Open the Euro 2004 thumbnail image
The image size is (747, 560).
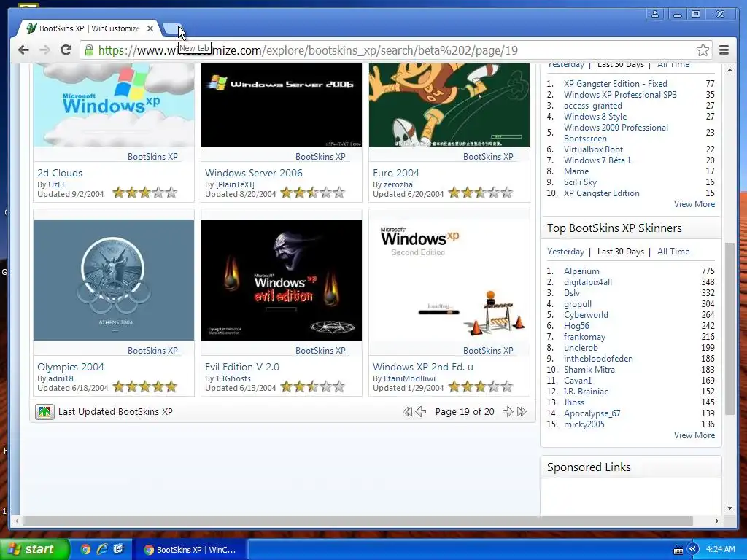click(x=449, y=105)
